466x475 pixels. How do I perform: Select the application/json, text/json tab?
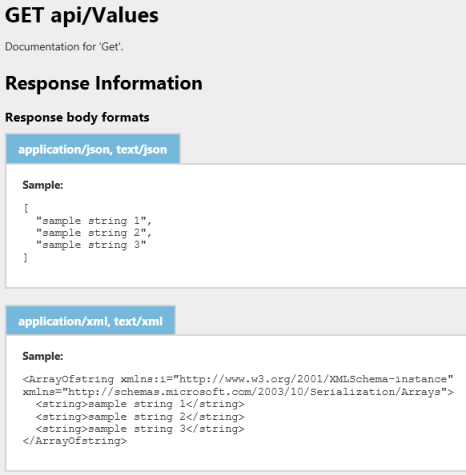point(93,149)
